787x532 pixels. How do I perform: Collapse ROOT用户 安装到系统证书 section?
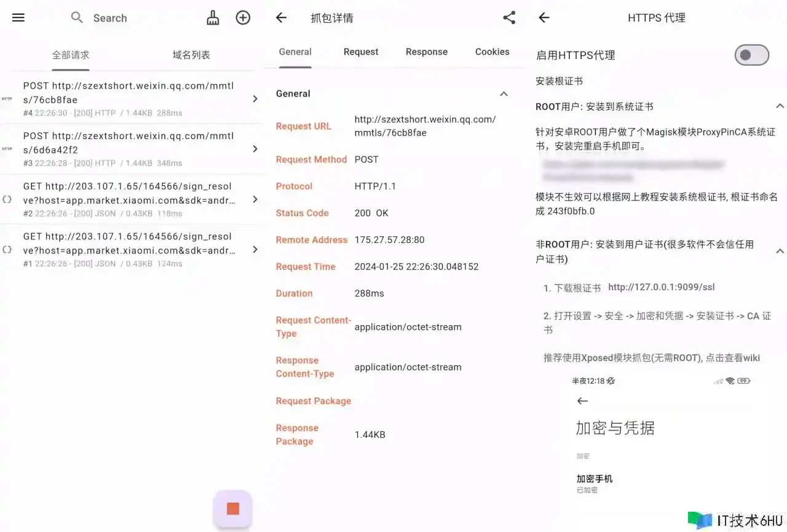[780, 107]
